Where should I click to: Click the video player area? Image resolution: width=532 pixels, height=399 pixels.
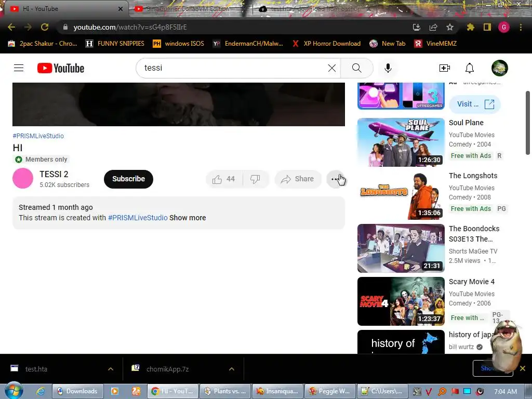(179, 104)
